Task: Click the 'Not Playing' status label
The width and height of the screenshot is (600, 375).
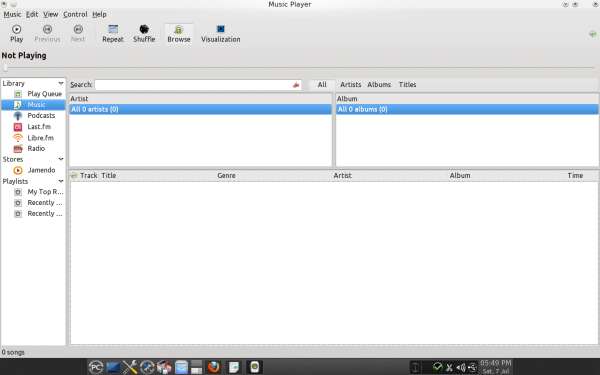Action: (x=24, y=55)
